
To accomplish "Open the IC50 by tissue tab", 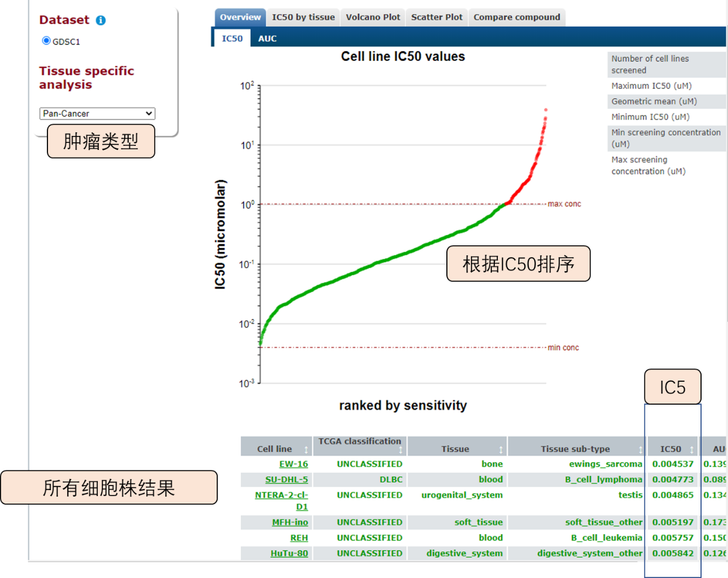I will 303,17.
